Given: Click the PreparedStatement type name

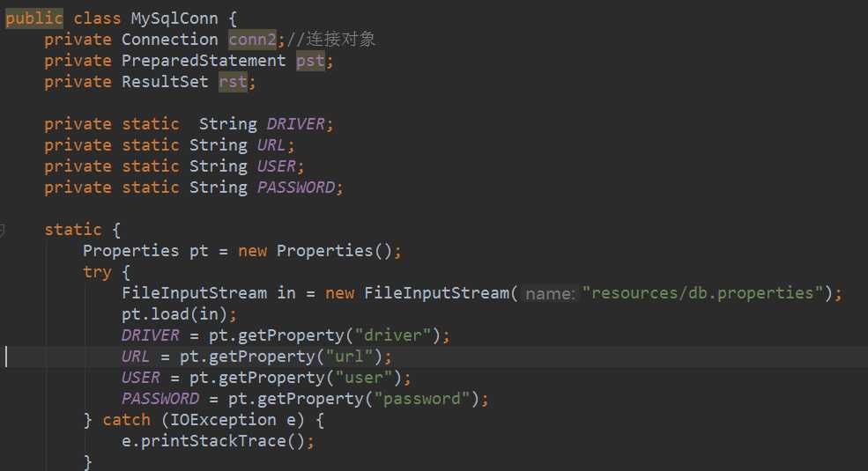Looking at the screenshot, I should tap(204, 60).
